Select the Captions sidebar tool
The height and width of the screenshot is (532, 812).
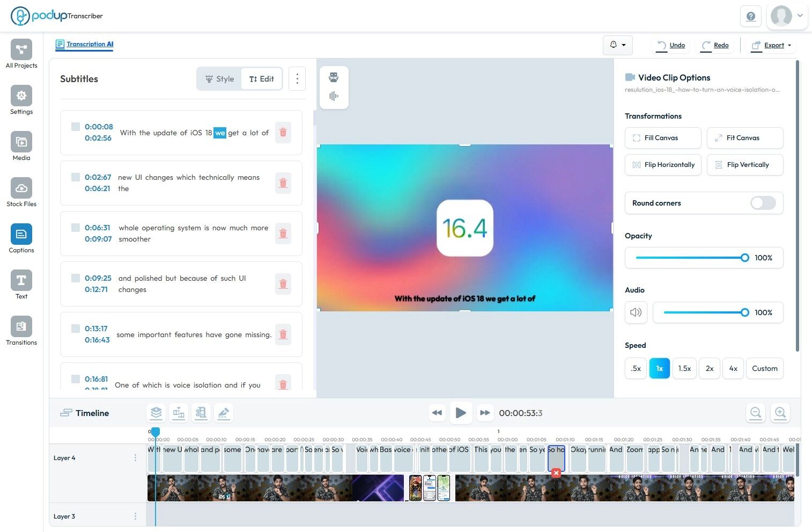coord(21,239)
